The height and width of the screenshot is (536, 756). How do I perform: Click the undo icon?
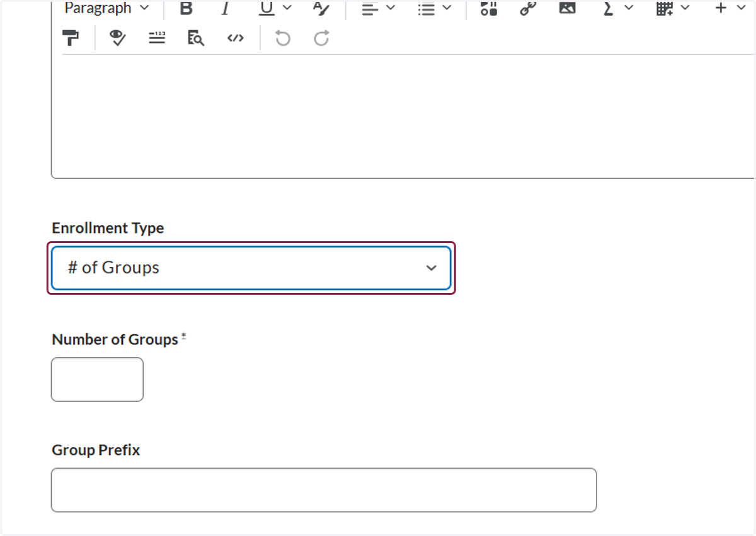click(283, 38)
